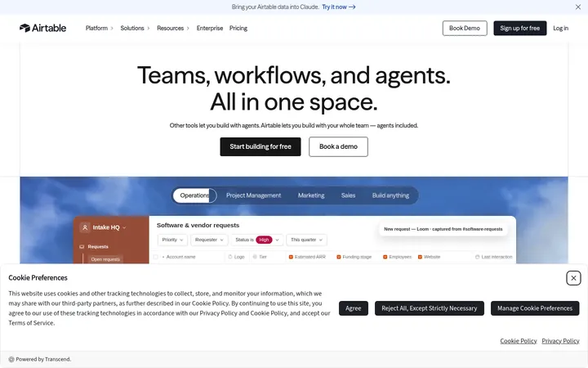Click the Book Demo header button
The height and width of the screenshot is (368, 588).
coord(465,28)
